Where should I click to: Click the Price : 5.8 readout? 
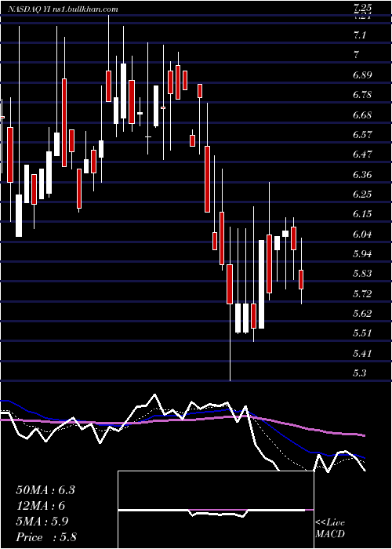click(46, 537)
